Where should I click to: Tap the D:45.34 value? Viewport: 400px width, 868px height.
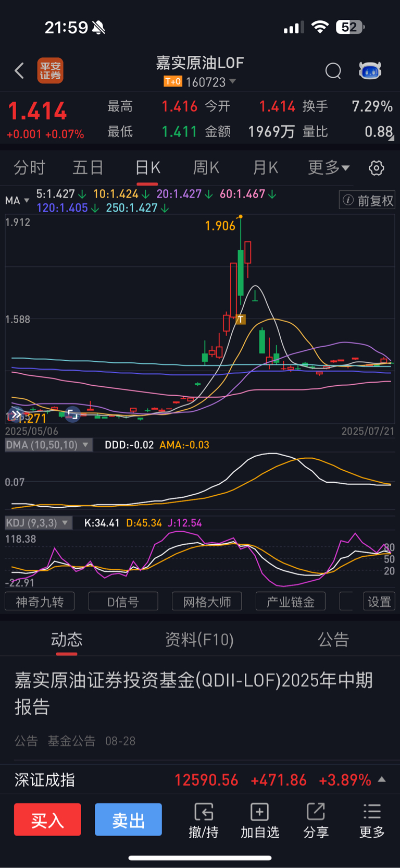point(144,523)
